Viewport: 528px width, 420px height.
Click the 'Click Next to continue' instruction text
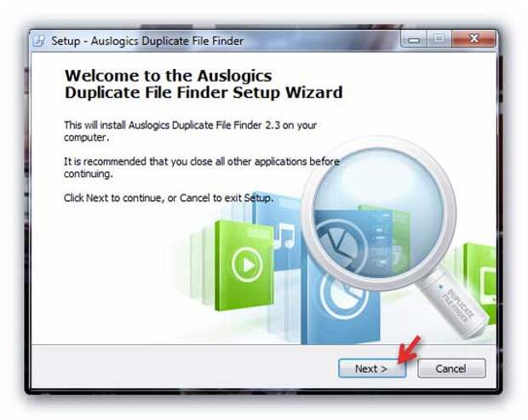(169, 198)
